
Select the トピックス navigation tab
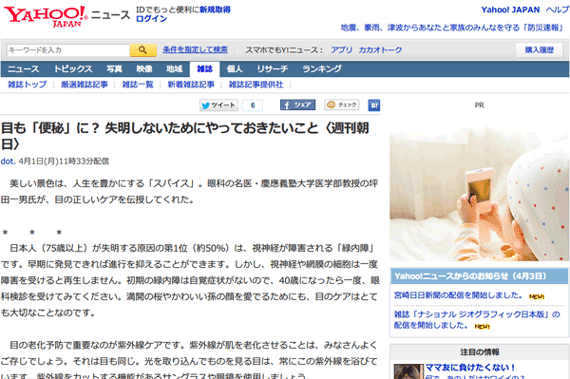73,69
